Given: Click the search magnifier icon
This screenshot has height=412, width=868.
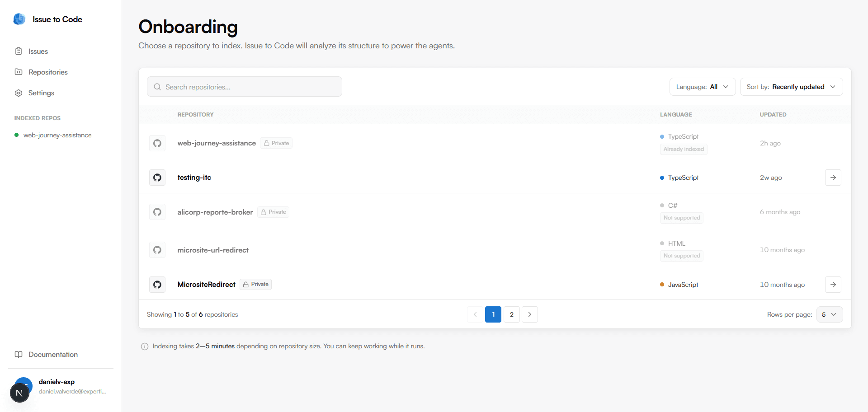Looking at the screenshot, I should coord(157,87).
